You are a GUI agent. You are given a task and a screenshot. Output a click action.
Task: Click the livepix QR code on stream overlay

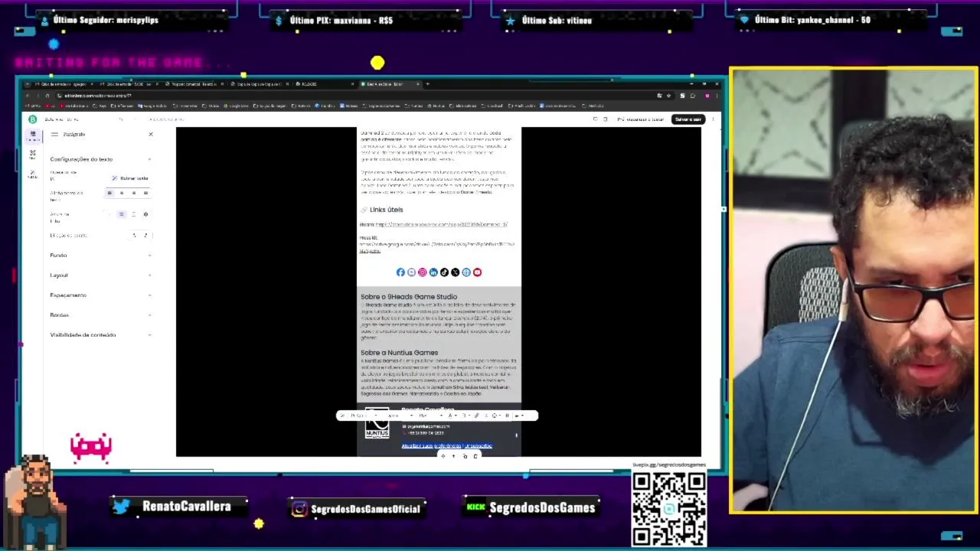(x=669, y=508)
